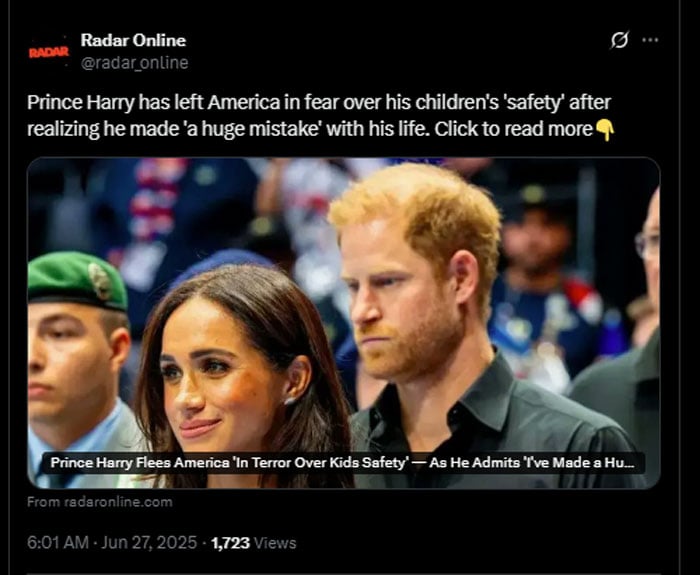Open the 'From radaronline.com' source link
This screenshot has height=575, width=700.
pyautogui.click(x=100, y=502)
